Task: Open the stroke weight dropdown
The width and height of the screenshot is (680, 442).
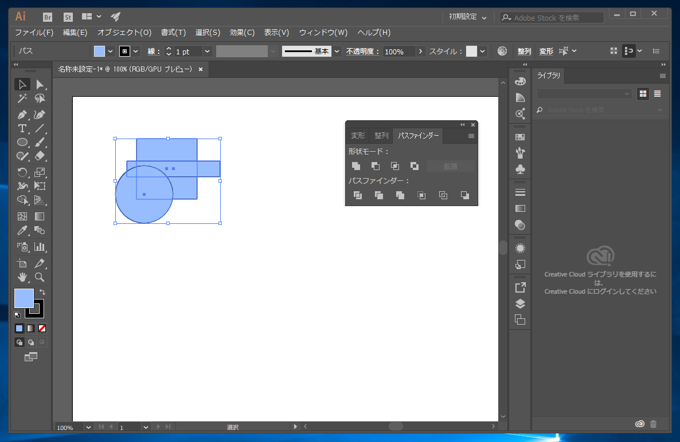Action: click(207, 51)
